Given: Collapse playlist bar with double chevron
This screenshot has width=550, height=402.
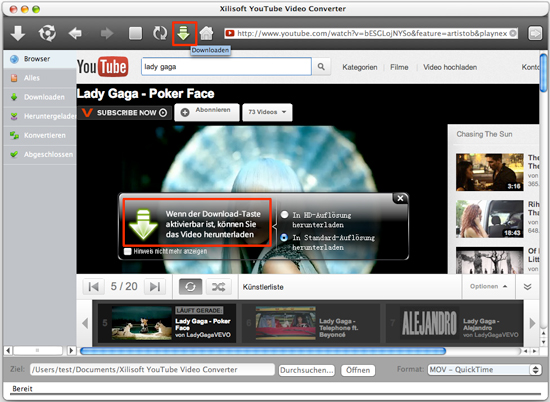Looking at the screenshot, I should [527, 287].
